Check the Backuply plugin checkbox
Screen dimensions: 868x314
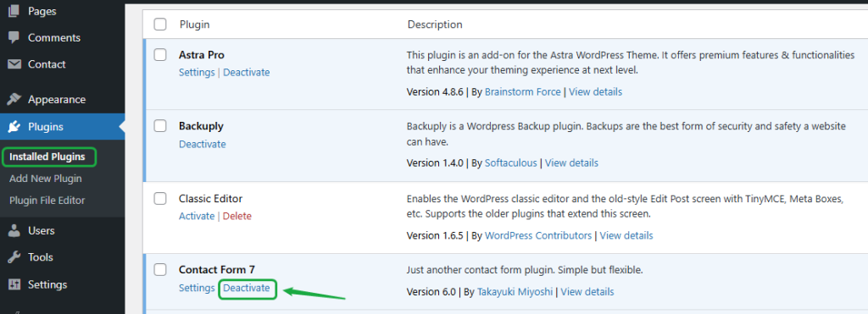point(160,126)
